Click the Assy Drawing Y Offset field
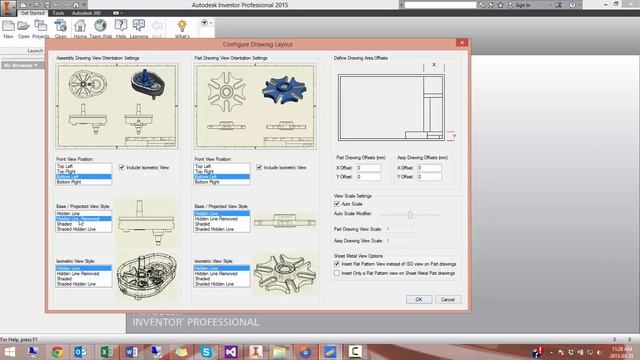 tap(429, 177)
